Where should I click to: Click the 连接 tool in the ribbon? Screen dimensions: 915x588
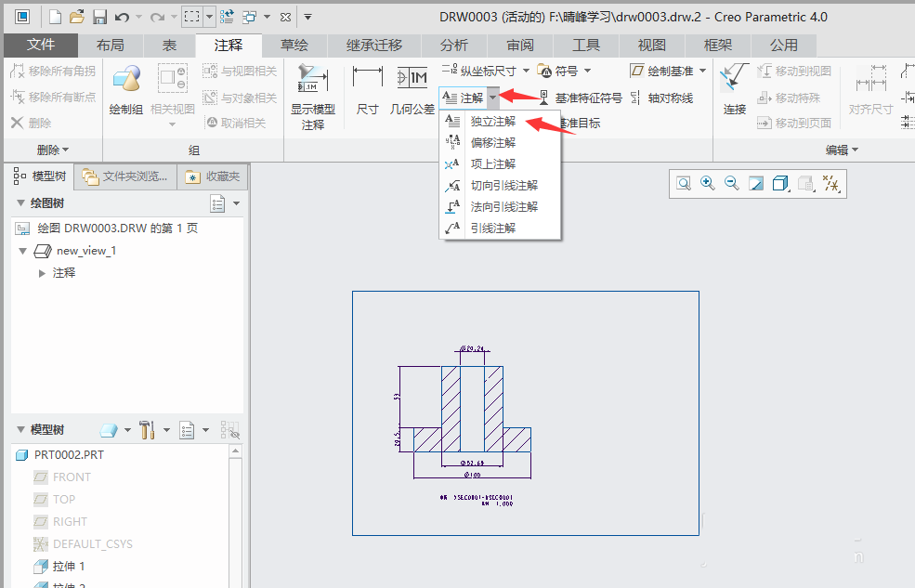coord(733,93)
